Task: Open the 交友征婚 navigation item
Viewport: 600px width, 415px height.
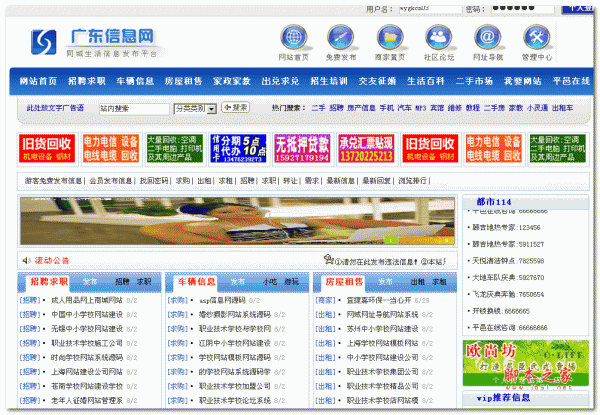Action: pyautogui.click(x=377, y=81)
